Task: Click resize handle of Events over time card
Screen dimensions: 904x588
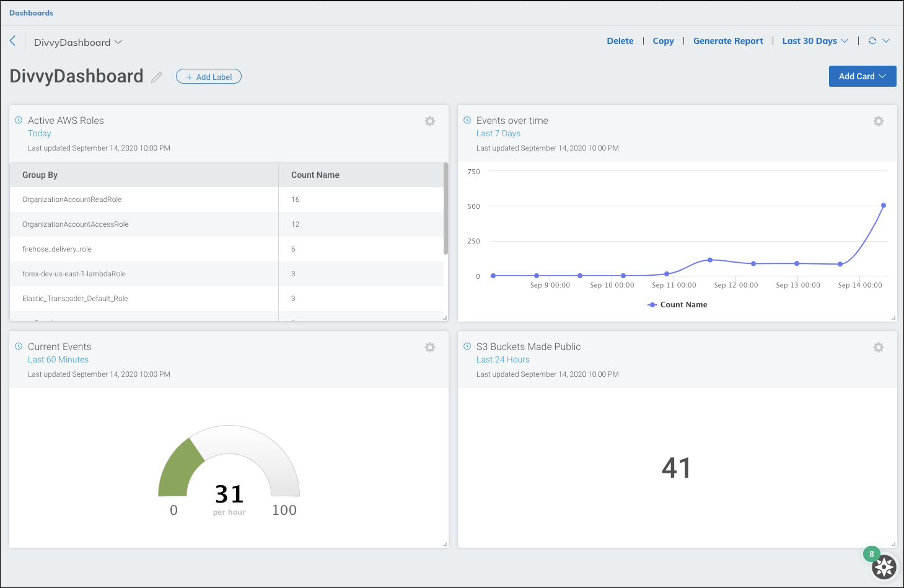Action: pyautogui.click(x=893, y=318)
